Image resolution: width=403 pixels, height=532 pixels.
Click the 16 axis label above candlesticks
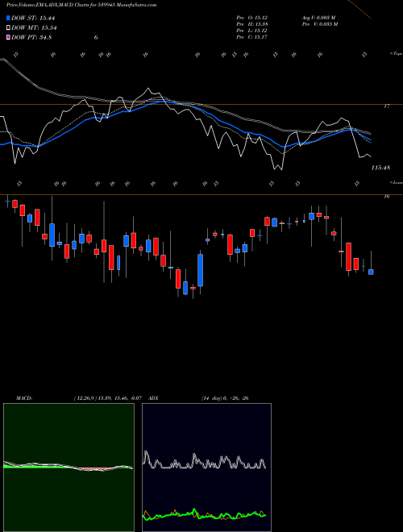click(x=386, y=197)
